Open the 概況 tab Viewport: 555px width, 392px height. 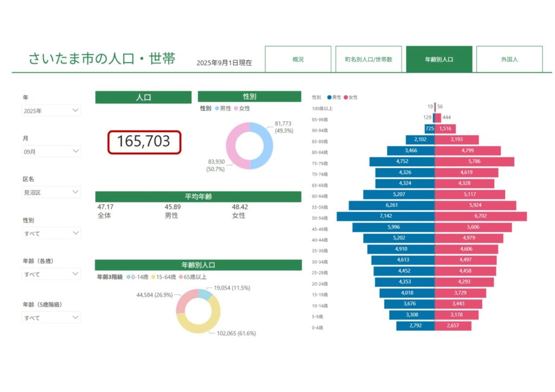298,60
